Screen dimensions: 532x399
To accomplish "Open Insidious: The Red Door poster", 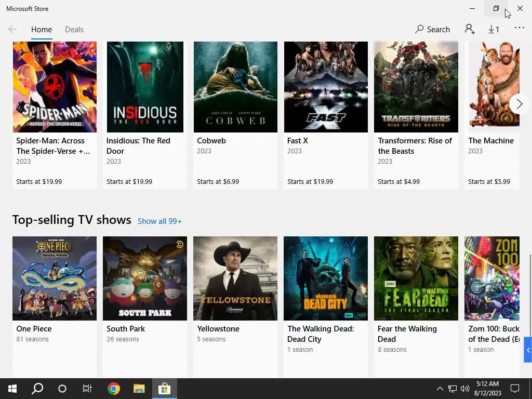I will pos(145,87).
